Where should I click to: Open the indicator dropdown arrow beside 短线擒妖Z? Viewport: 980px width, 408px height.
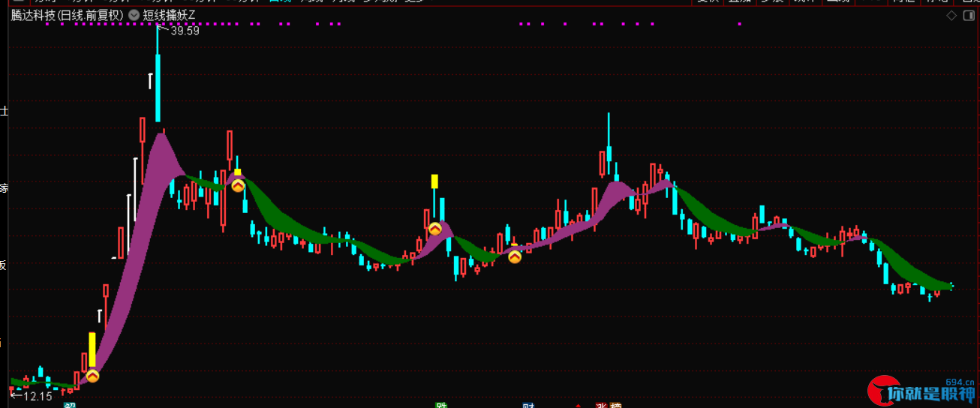(x=134, y=15)
